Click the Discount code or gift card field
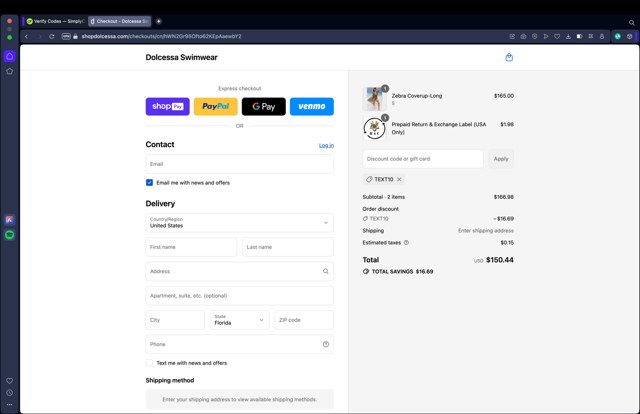The height and width of the screenshot is (414, 640). (423, 159)
